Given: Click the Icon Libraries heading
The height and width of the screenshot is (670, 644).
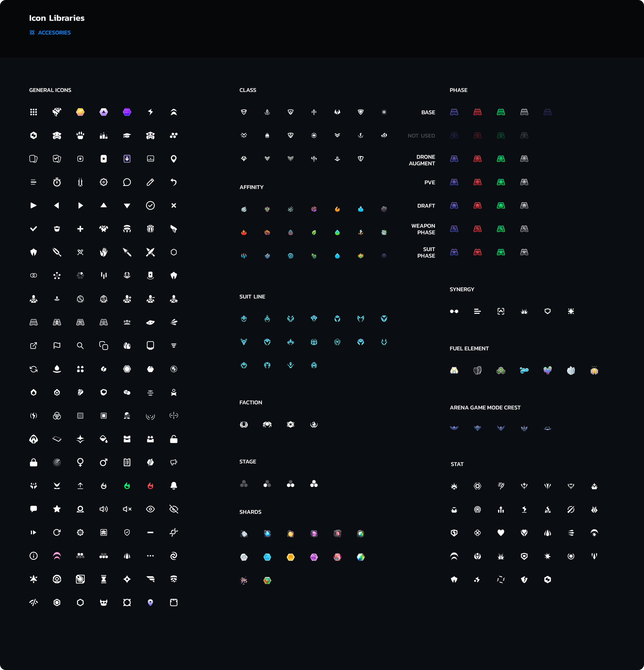Looking at the screenshot, I should click(x=57, y=18).
